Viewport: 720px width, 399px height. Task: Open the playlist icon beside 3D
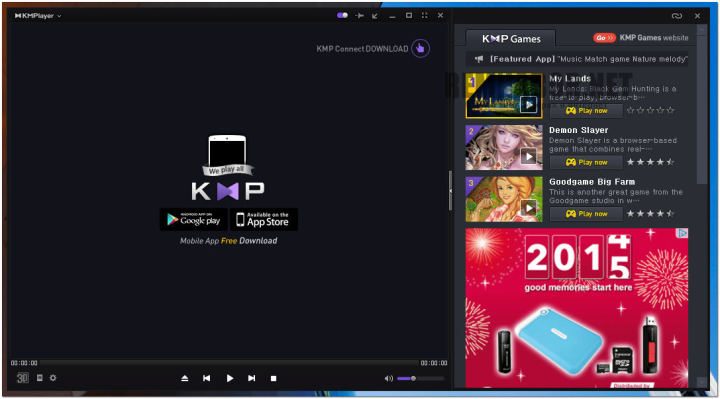pos(39,378)
